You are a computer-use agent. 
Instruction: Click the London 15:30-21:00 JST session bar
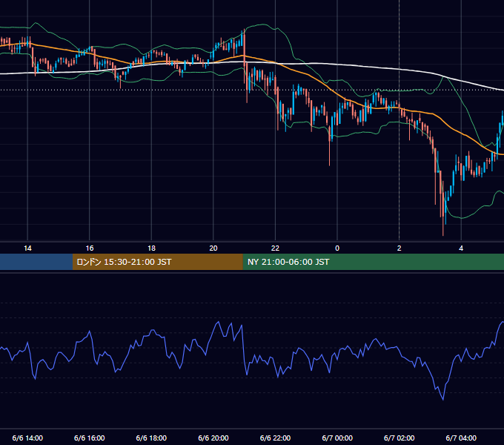(157, 262)
